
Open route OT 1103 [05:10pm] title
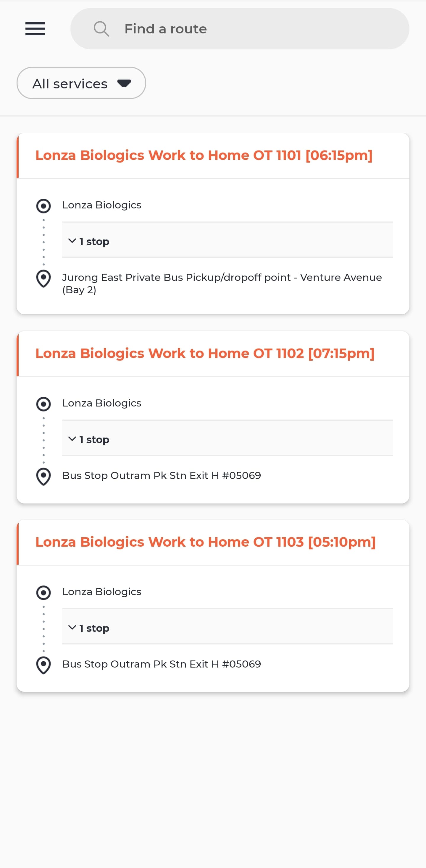click(x=205, y=542)
